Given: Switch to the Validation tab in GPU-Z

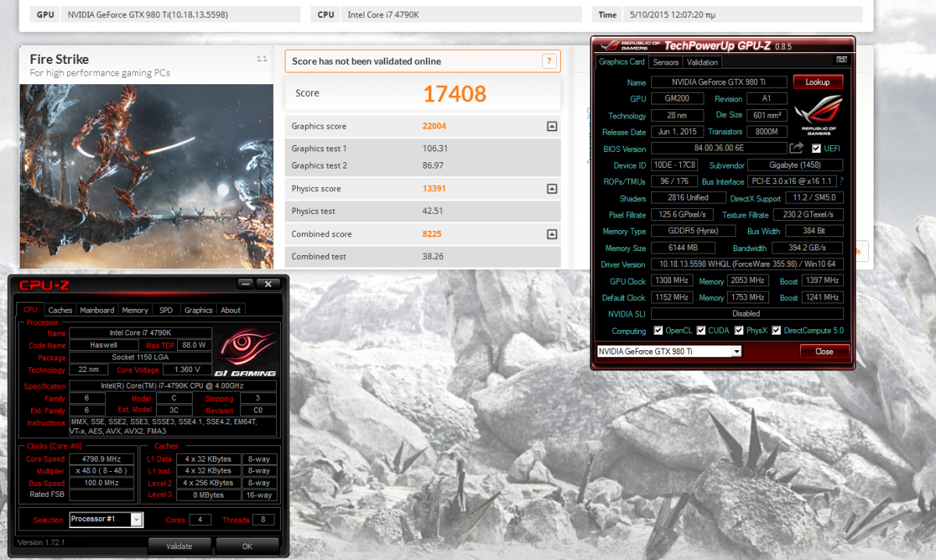Looking at the screenshot, I should point(702,62).
